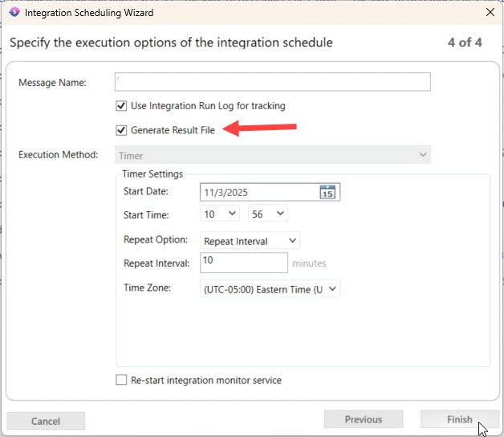Uncheck Generate Result File checkbox
504x437 pixels.
click(121, 129)
